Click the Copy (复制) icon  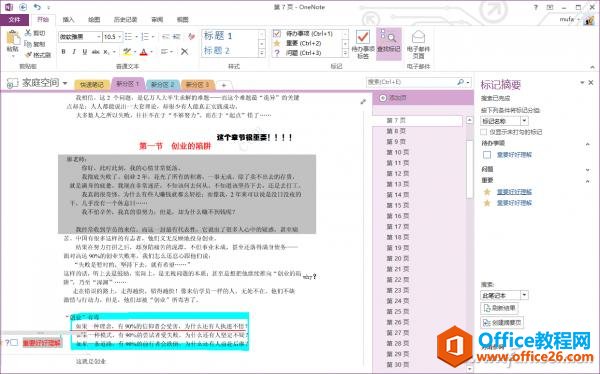point(28,44)
